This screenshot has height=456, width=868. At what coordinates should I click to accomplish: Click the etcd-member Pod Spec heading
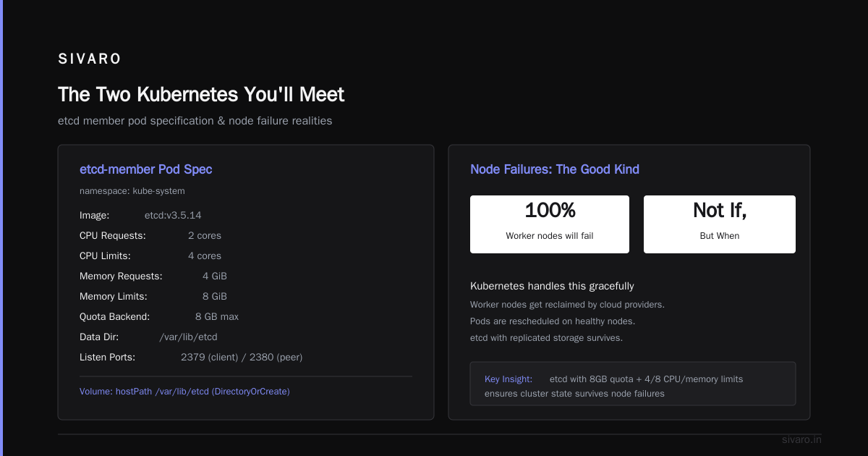tap(145, 169)
